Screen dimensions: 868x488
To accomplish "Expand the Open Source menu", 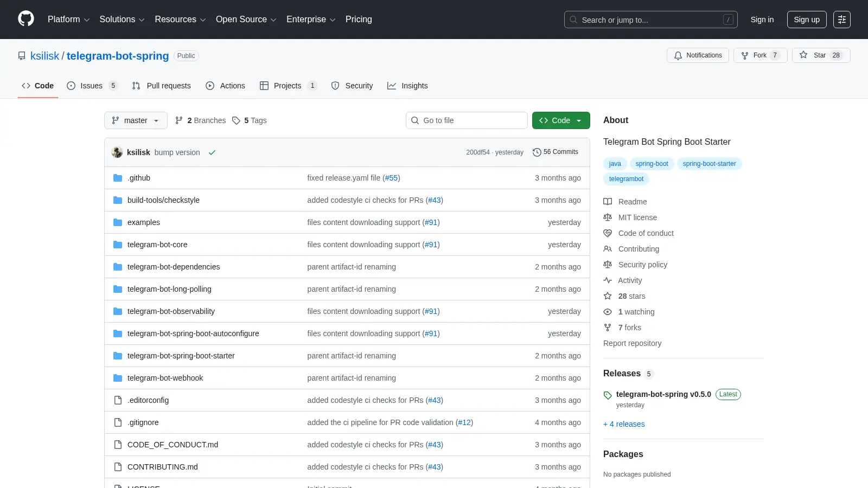I will [246, 20].
